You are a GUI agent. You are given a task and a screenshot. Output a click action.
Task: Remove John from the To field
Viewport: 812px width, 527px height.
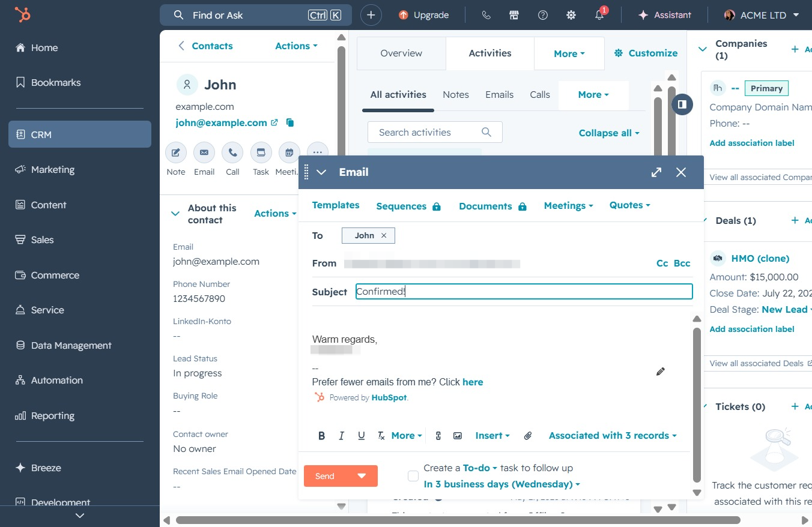pos(384,236)
